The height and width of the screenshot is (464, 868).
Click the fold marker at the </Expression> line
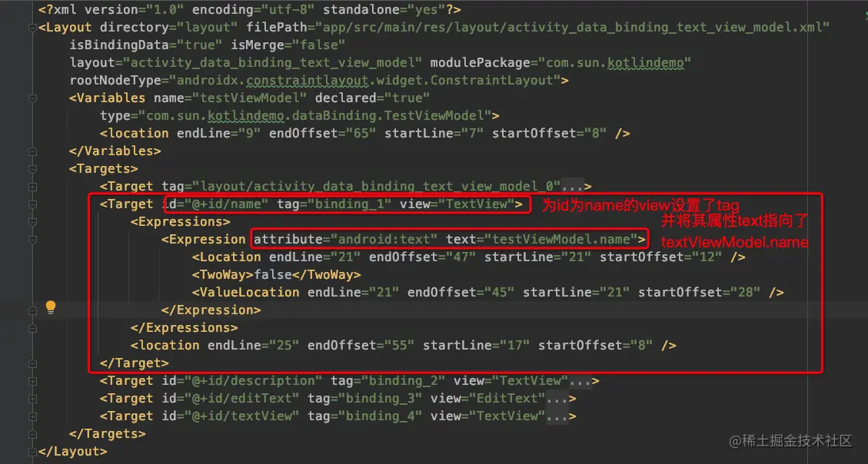32,310
